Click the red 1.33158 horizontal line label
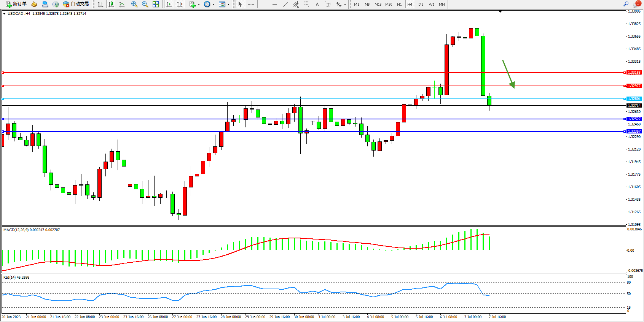Viewport: 644px width, 322px height. click(634, 73)
